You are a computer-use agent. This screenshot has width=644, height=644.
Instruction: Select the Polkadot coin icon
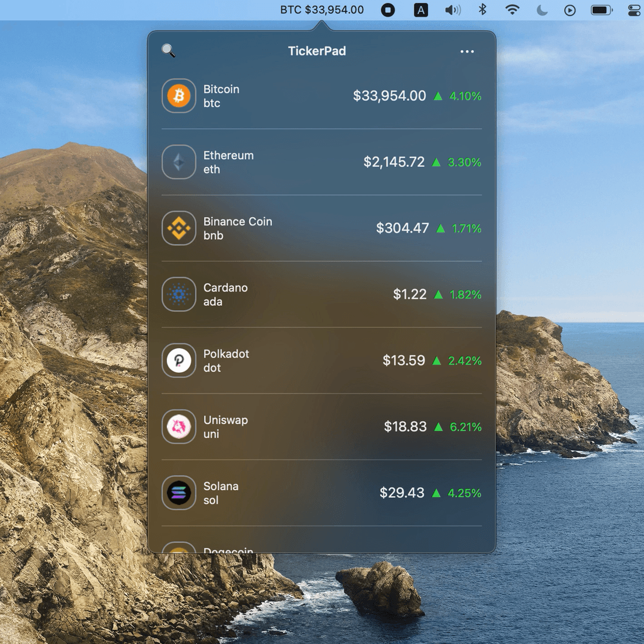pos(178,360)
